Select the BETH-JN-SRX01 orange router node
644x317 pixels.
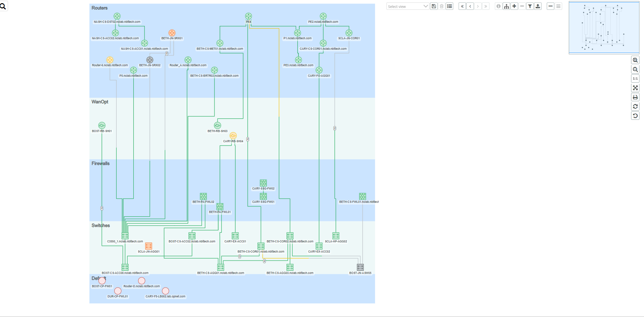pos(172,33)
